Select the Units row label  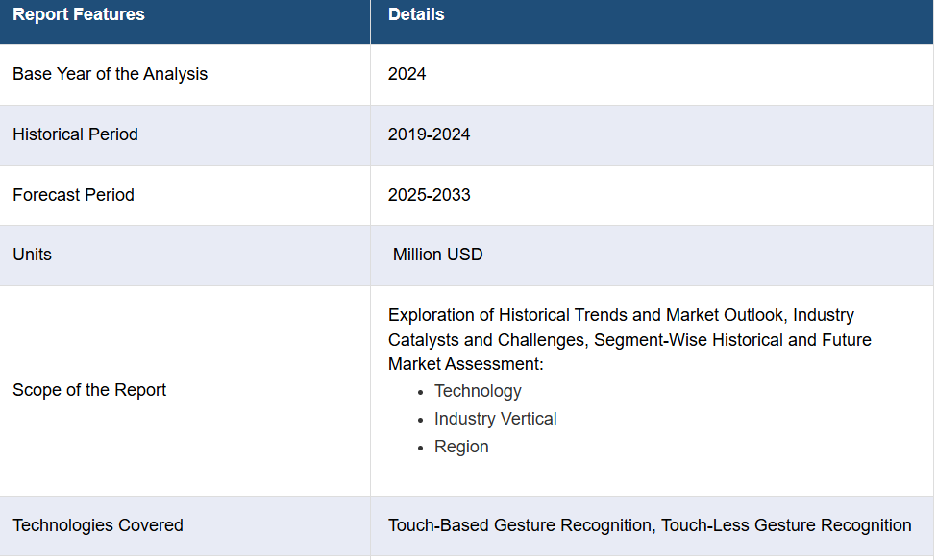coord(32,255)
